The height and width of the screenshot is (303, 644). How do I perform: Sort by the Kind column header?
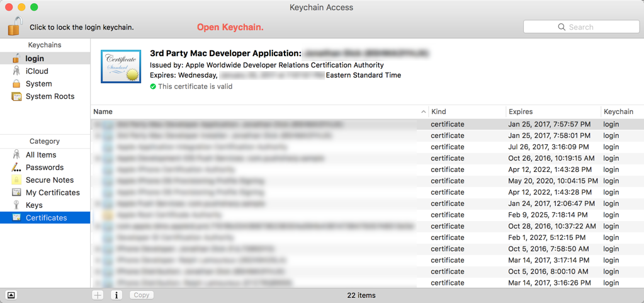467,112
